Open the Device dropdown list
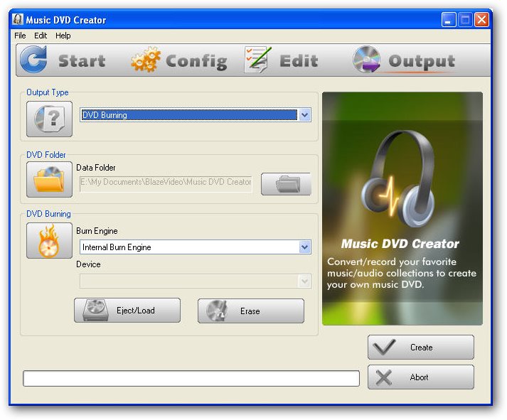507x420 pixels. click(304, 281)
